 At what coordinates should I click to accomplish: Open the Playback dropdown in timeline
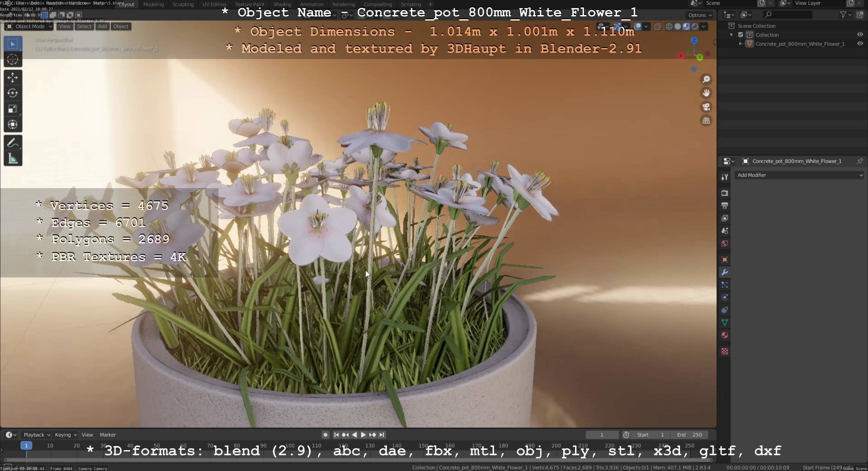(x=37, y=435)
